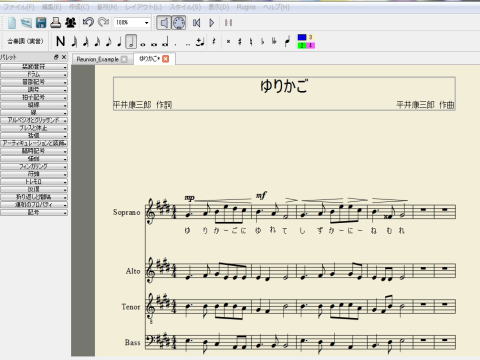Expand the フィンガリング palette
Screen dimensions: 480x360
[34, 166]
